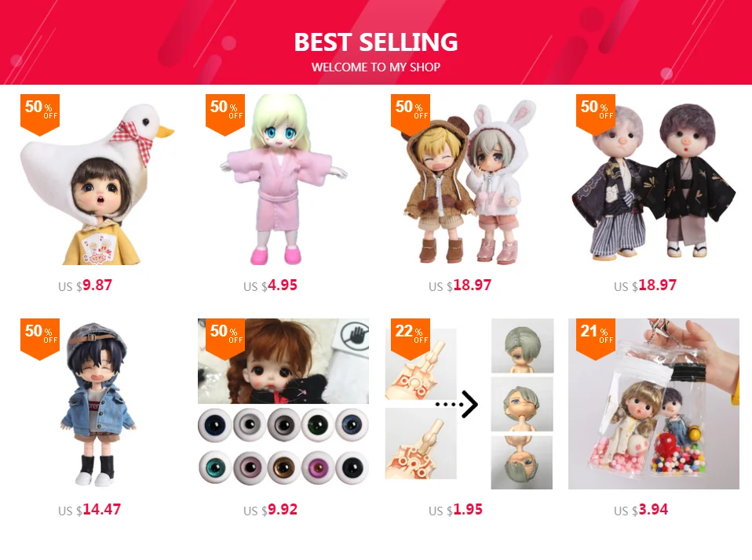The width and height of the screenshot is (752, 560).
Task: Click the 22% OFF discount badge
Action: coord(411,338)
